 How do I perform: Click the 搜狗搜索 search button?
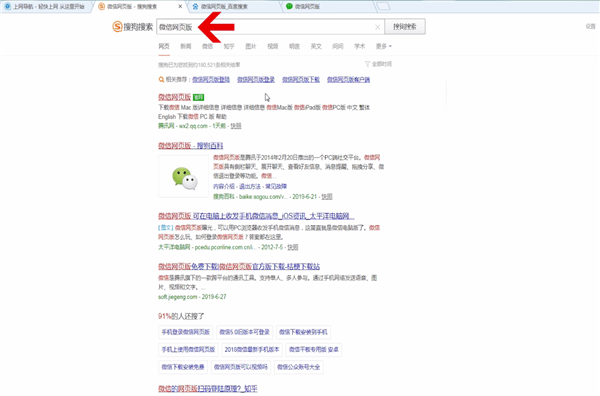tap(405, 26)
